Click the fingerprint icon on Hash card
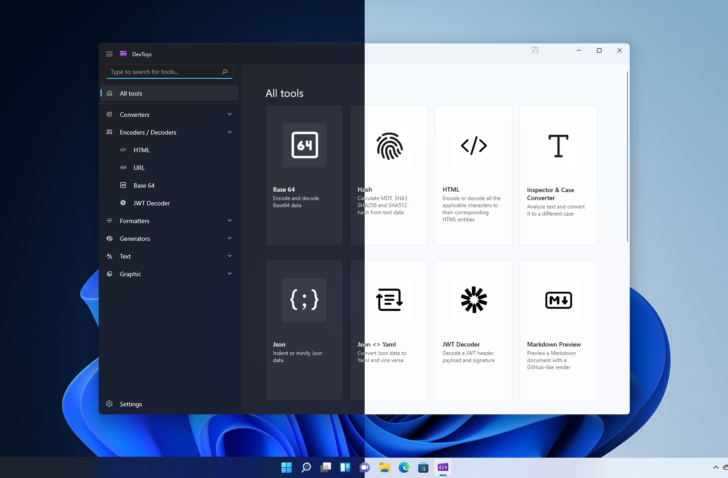728x478 pixels. tap(389, 146)
